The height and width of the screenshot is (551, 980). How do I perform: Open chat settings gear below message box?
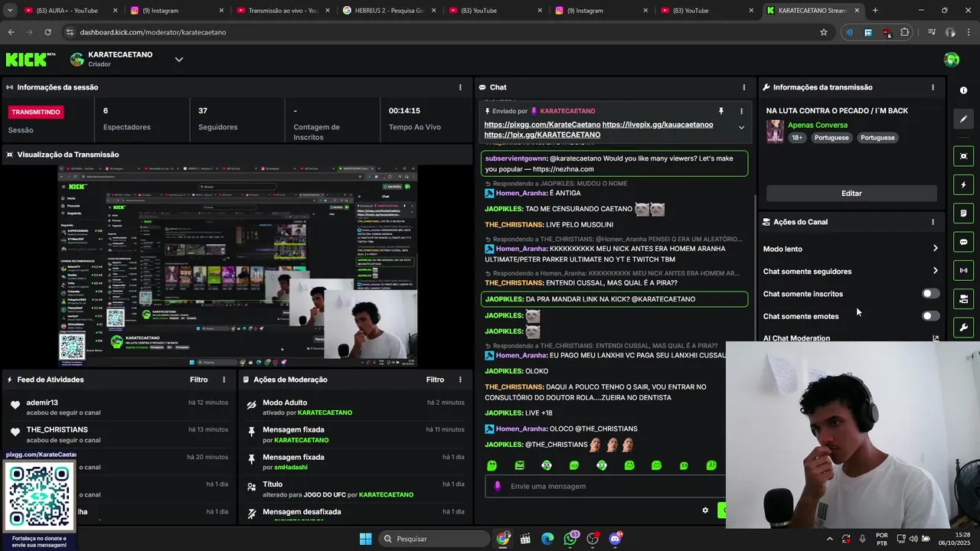pos(705,510)
